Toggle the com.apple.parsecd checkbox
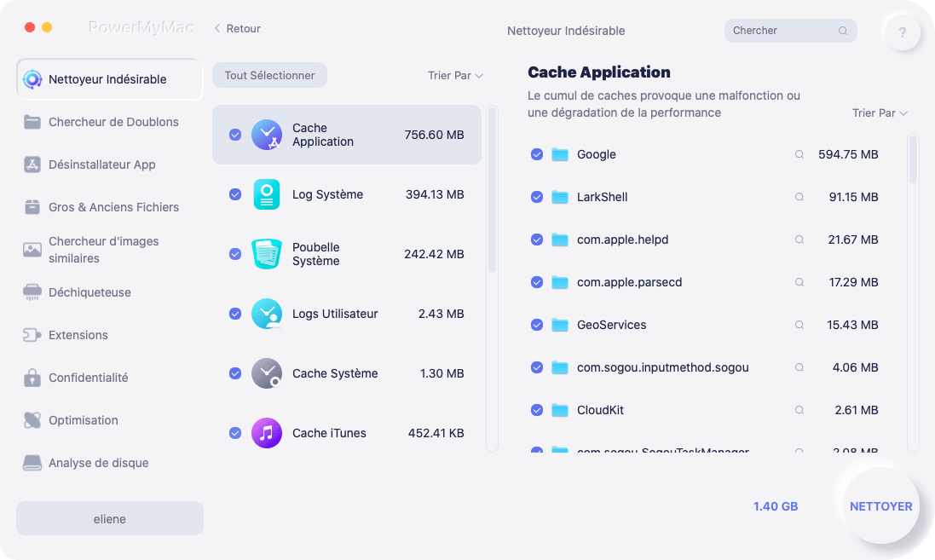Image resolution: width=935 pixels, height=560 pixels. [x=537, y=282]
